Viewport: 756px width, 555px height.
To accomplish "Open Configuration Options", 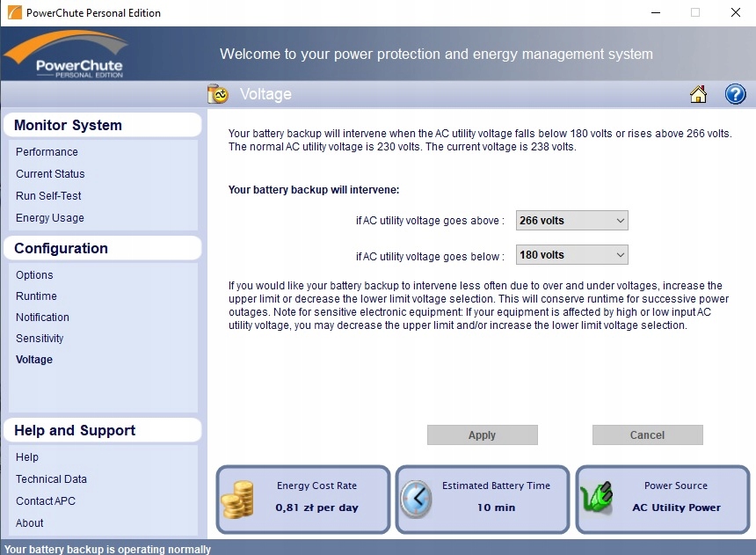I will [x=34, y=275].
